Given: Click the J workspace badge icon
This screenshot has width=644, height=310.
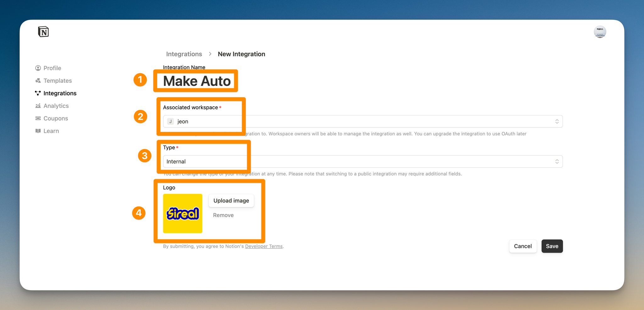Looking at the screenshot, I should pyautogui.click(x=170, y=121).
